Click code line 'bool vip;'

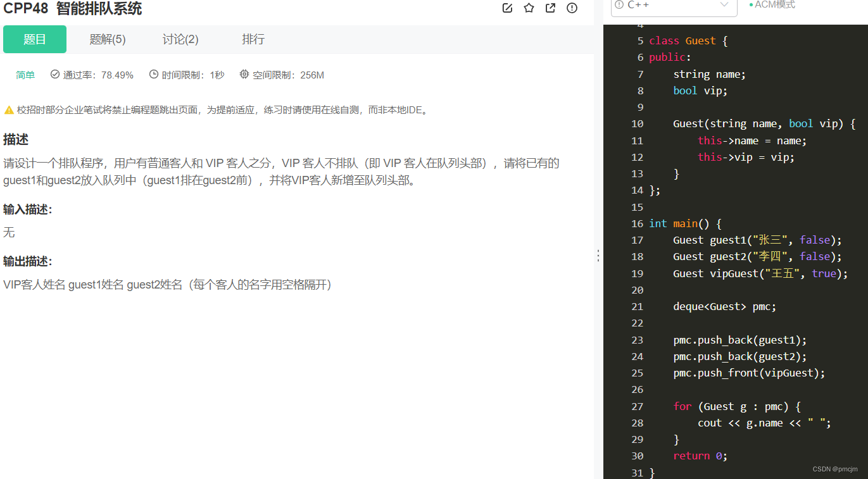(700, 90)
